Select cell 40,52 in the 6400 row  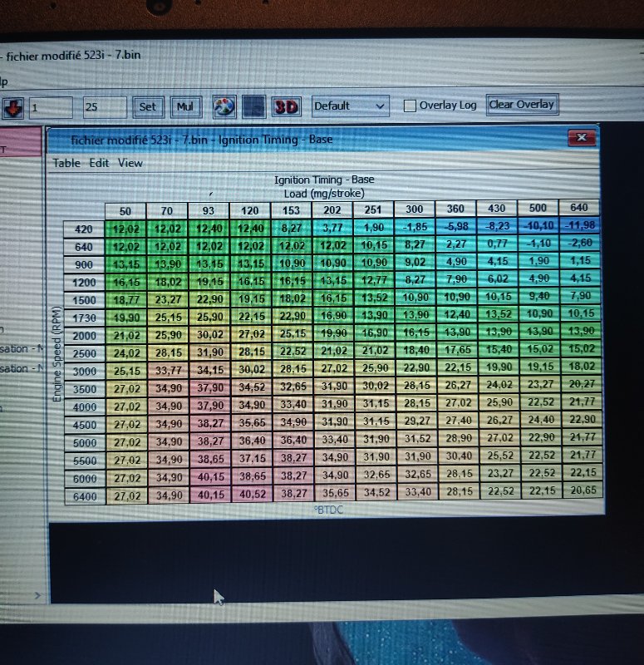click(253, 494)
